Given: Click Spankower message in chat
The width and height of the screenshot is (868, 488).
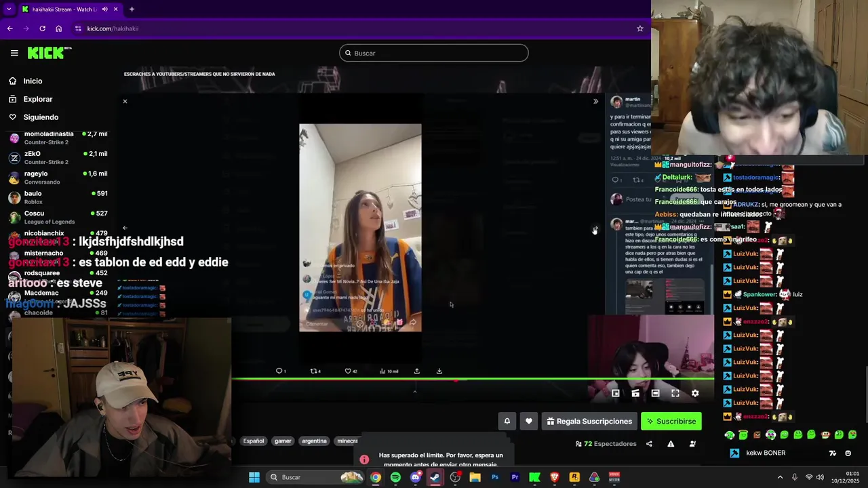Looking at the screenshot, I should (763, 294).
